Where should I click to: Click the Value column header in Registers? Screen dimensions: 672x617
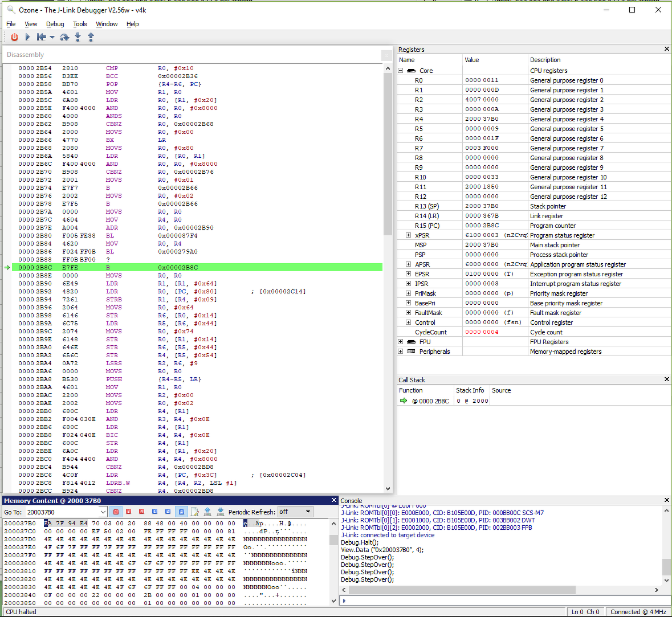(495, 60)
